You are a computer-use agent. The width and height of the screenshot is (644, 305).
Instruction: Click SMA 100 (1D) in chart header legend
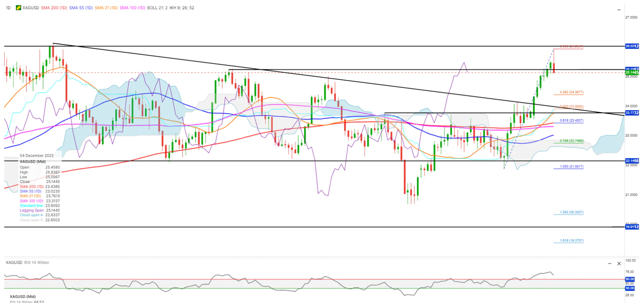coord(132,8)
